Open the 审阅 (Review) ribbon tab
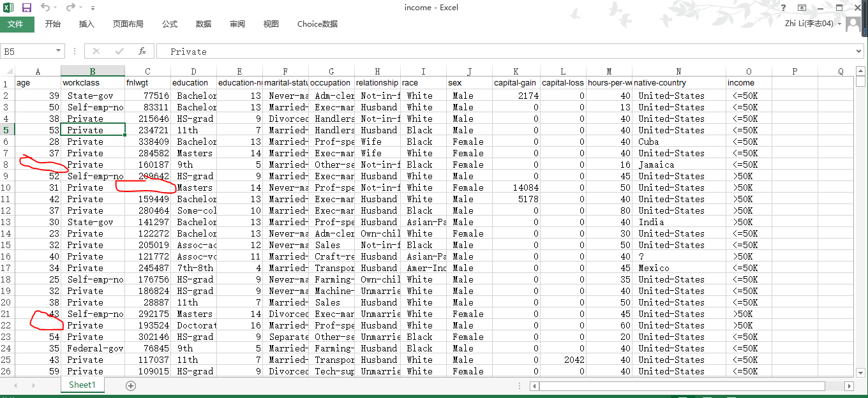 coord(237,24)
